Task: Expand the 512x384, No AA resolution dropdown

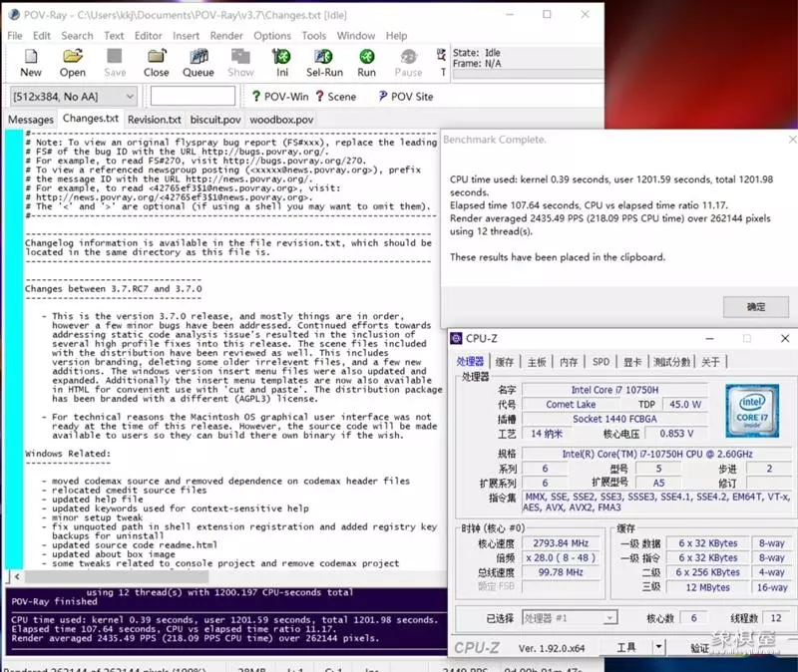Action: click(x=129, y=97)
